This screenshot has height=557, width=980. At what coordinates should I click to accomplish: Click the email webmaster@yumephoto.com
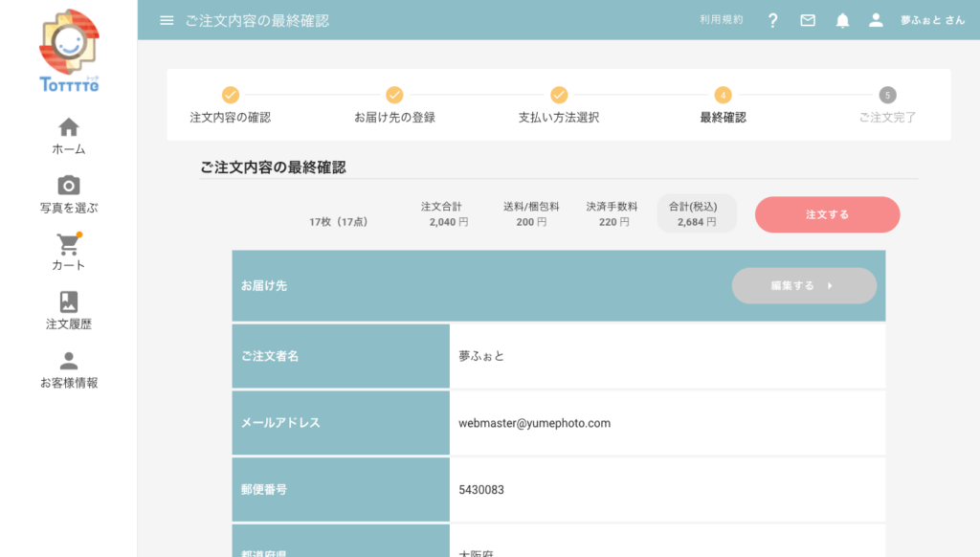(x=534, y=423)
